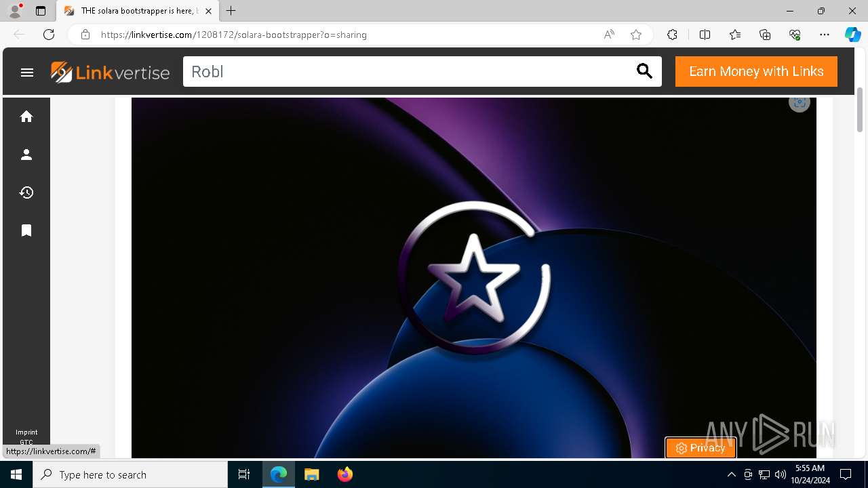Open the Privacy settings button

point(701,448)
